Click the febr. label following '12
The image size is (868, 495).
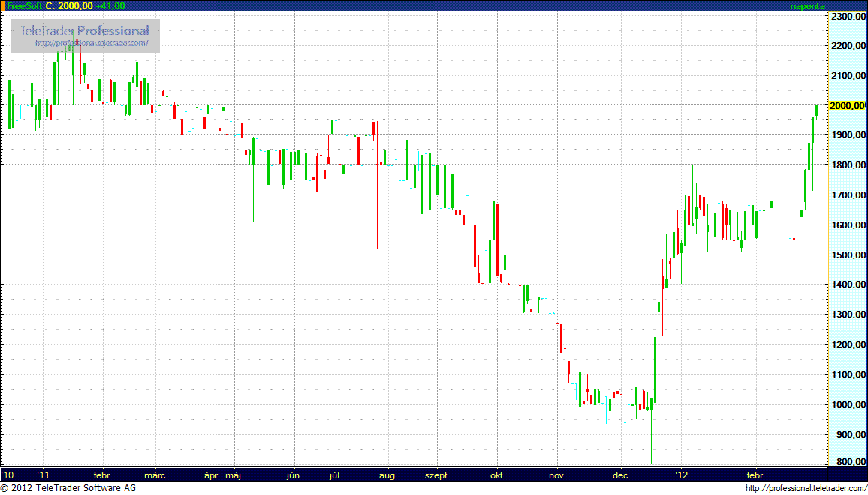click(x=756, y=475)
